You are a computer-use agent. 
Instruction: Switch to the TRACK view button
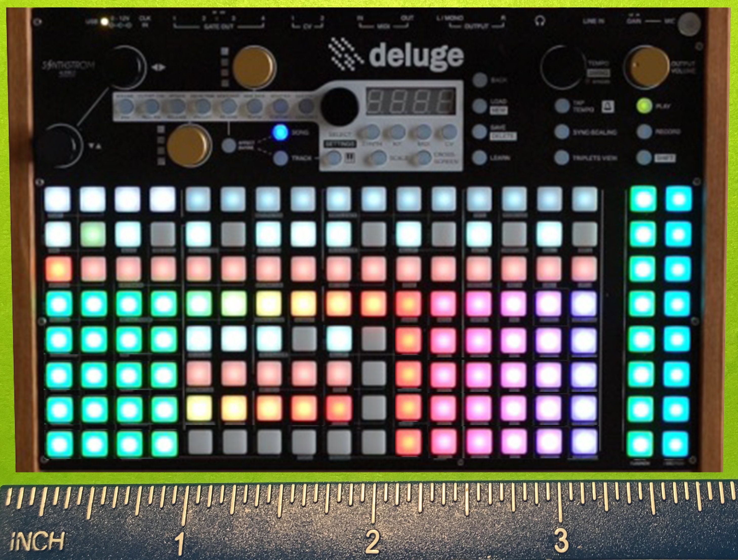[x=280, y=158]
